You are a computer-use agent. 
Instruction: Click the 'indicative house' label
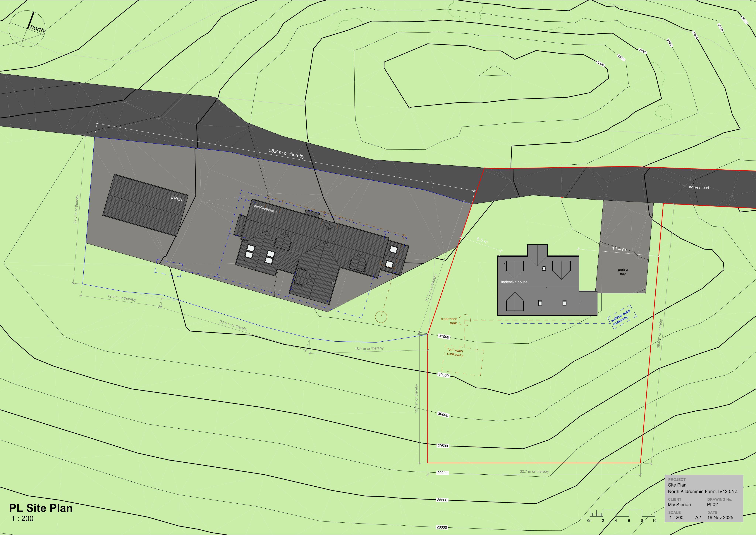(x=514, y=282)
